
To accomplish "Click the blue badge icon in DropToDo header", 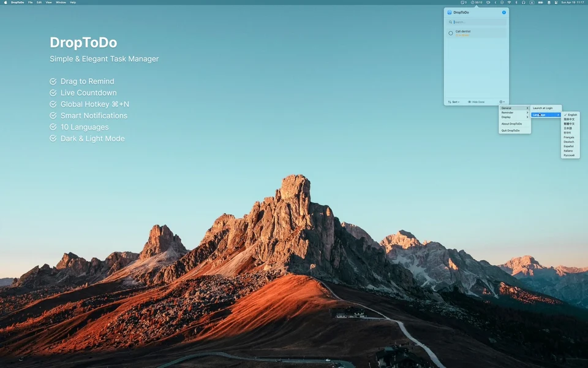I will coord(504,12).
